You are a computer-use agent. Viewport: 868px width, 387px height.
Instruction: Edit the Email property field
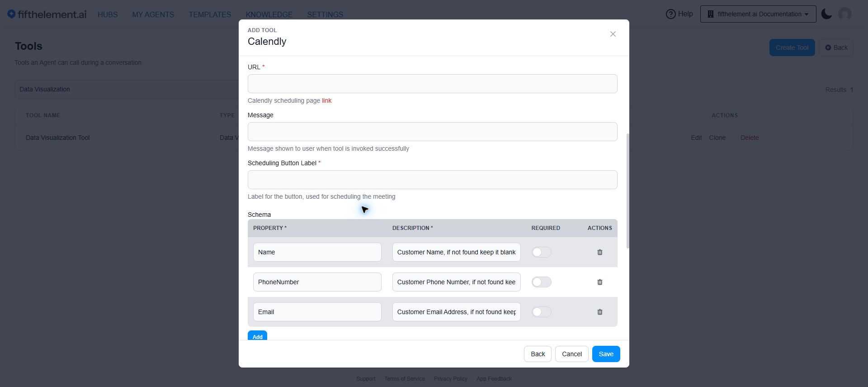tap(317, 312)
